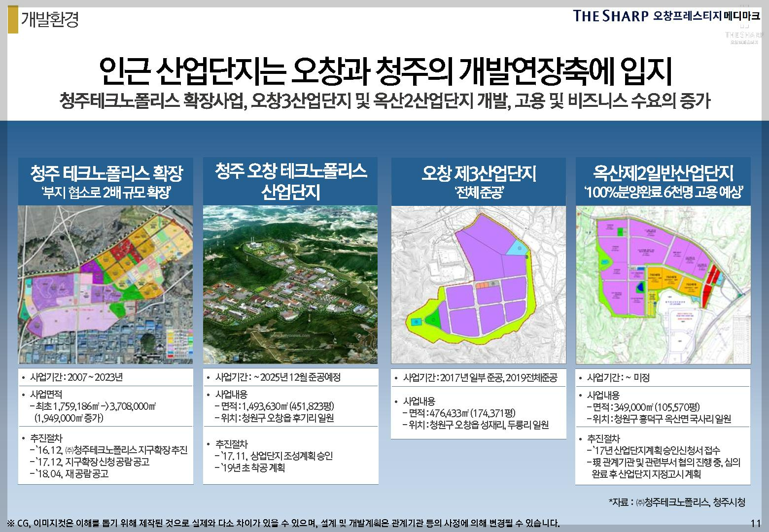Click the CG disclaimer footnote at bottom
This screenshot has width=769, height=532.
tap(283, 523)
